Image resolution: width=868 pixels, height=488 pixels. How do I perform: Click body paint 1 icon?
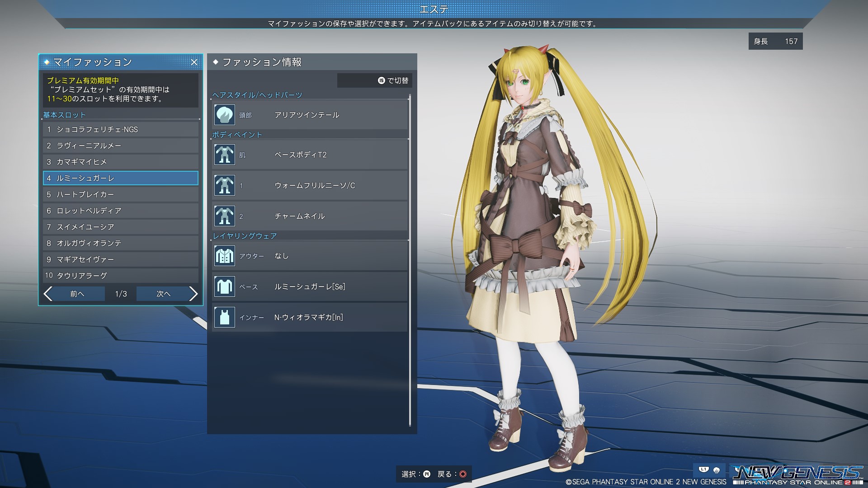224,185
